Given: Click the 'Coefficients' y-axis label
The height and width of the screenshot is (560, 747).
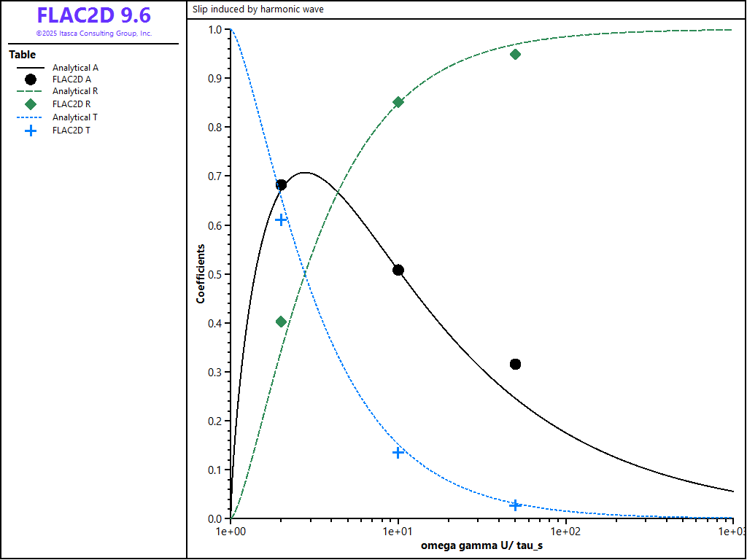Looking at the screenshot, I should (201, 274).
